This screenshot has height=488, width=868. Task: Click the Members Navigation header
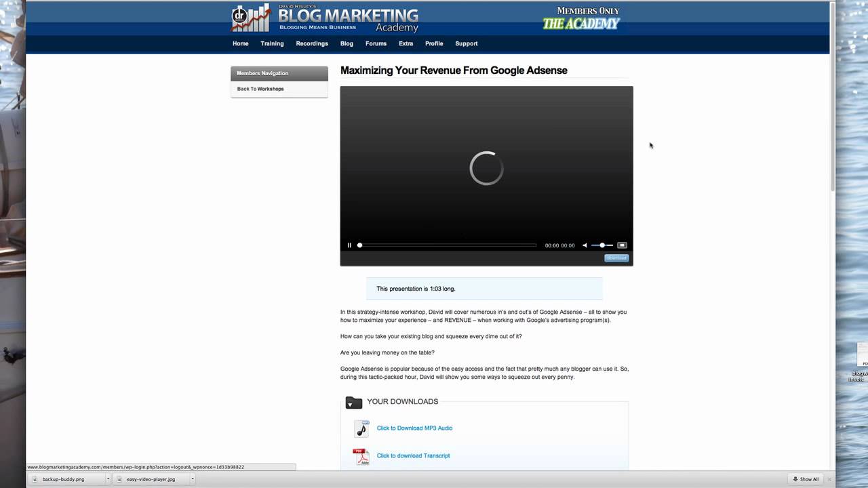click(x=279, y=73)
